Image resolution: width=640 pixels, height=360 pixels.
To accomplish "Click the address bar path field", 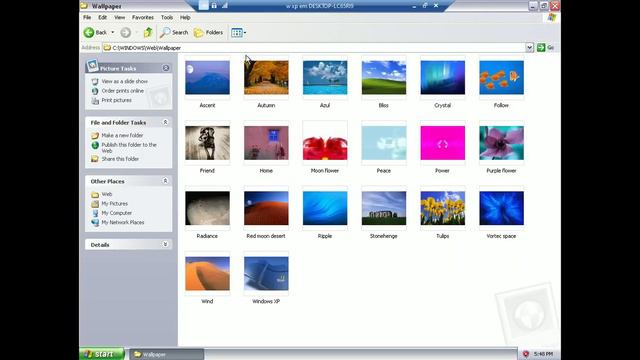I will coord(313,47).
